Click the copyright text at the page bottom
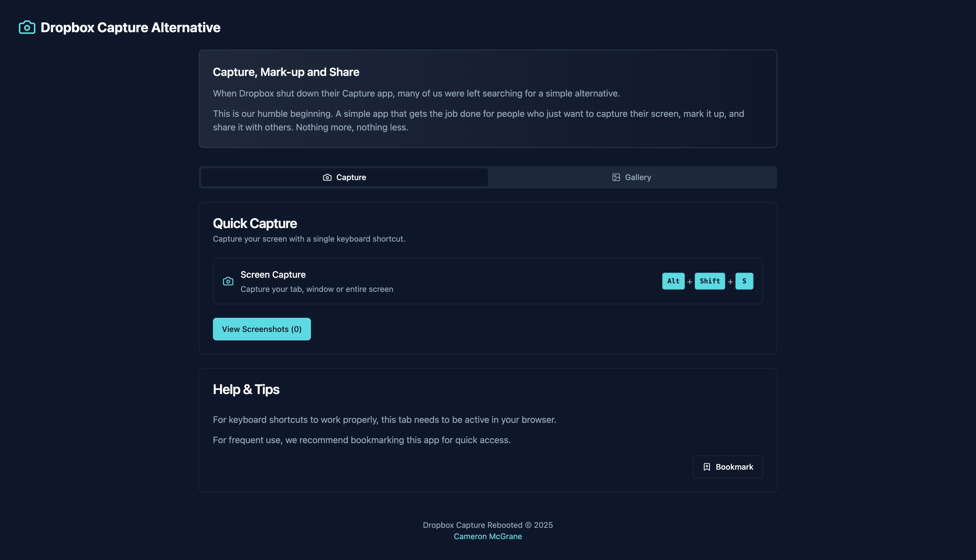 click(487, 525)
